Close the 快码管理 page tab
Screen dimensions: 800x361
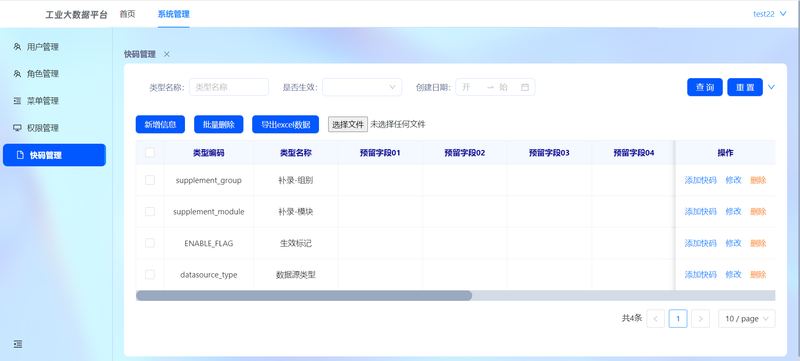point(167,54)
